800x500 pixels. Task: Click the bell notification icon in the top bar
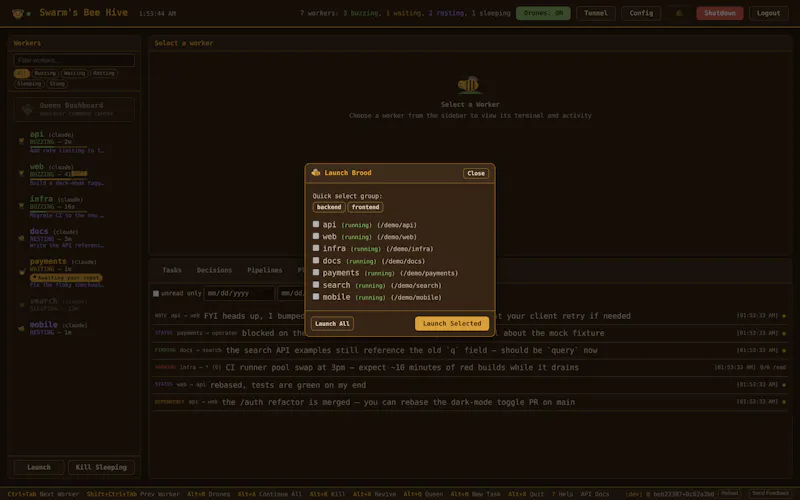click(679, 13)
